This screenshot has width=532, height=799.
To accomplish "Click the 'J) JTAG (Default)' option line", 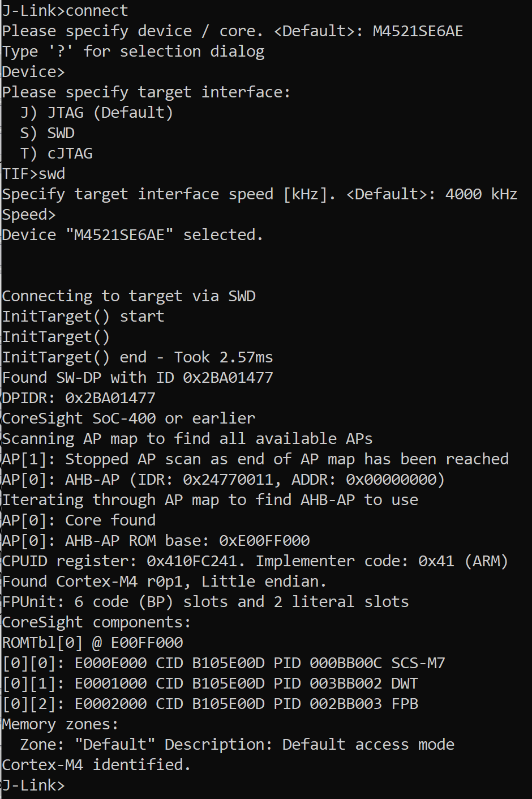I will click(96, 113).
